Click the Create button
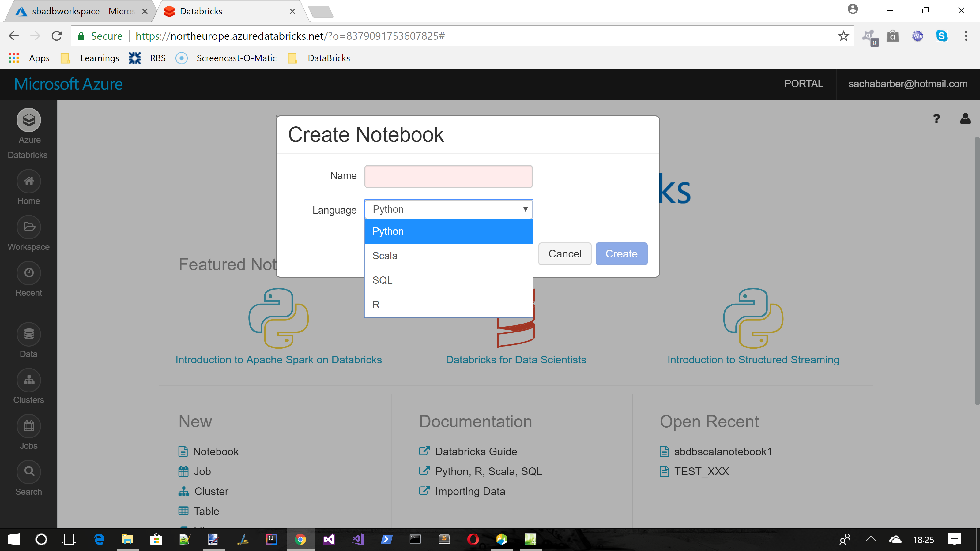The width and height of the screenshot is (980, 551). (x=621, y=254)
